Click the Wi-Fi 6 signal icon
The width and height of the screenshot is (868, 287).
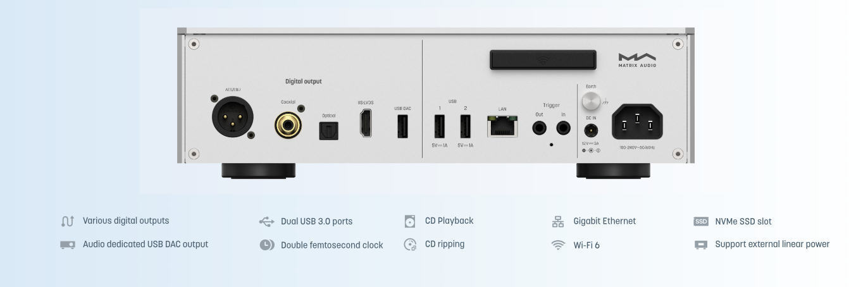pyautogui.click(x=557, y=245)
